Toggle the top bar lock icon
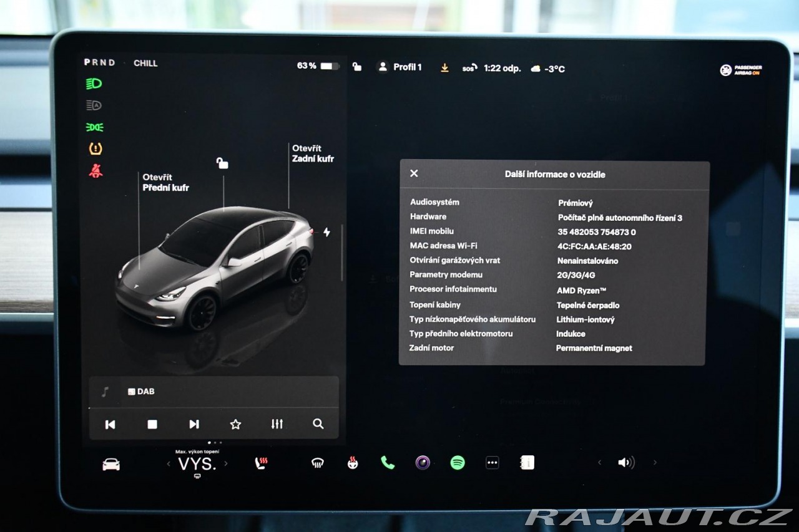The image size is (799, 532). [357, 67]
